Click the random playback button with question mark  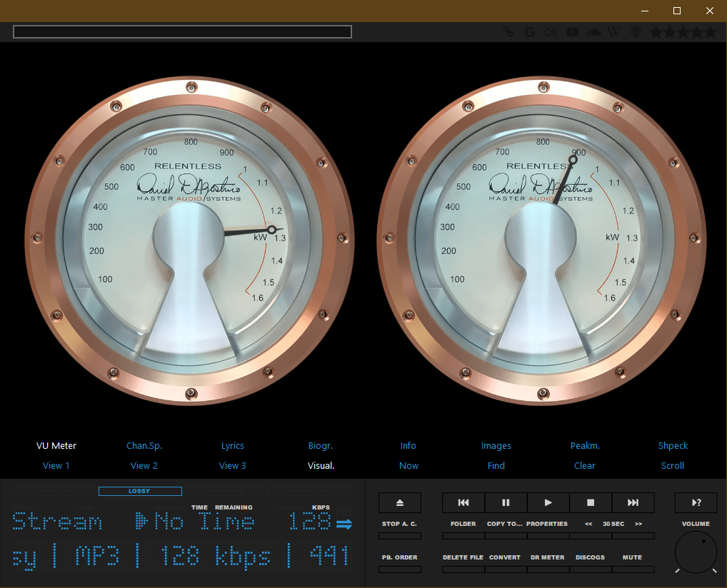coord(696,502)
